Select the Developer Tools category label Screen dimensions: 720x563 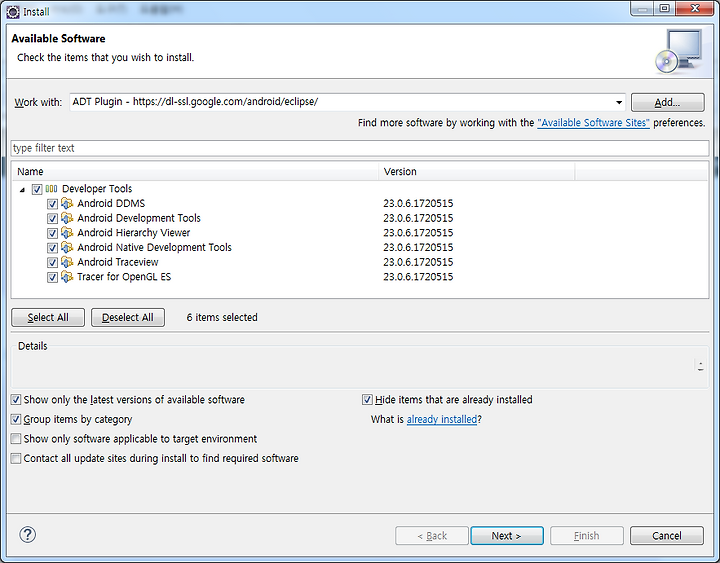pyautogui.click(x=97, y=189)
